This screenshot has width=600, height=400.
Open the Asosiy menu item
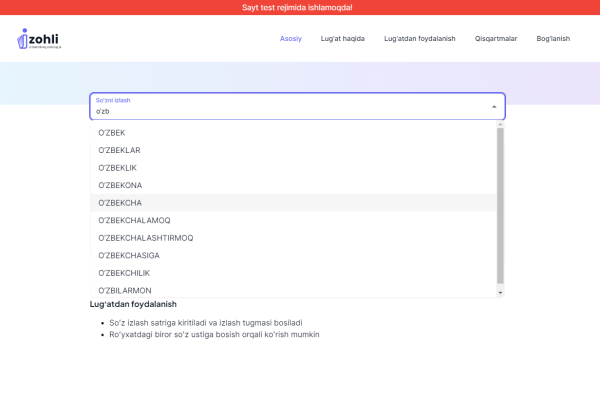[x=291, y=39]
